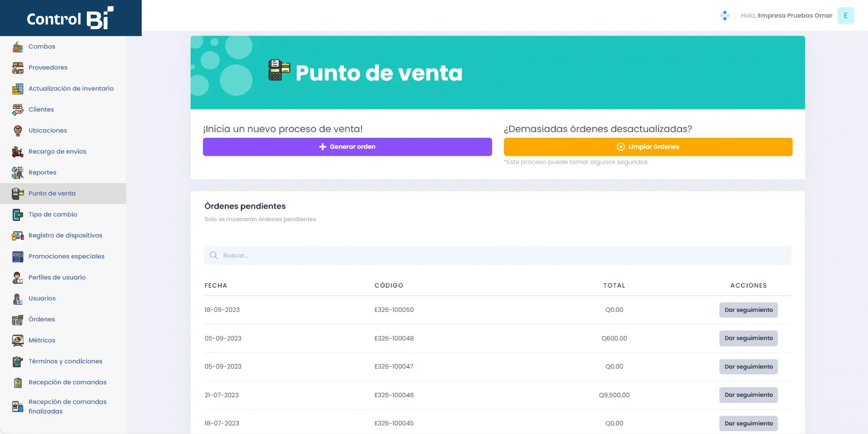Click the Recargo de envíos scooter icon
Viewport: 868px width, 434px height.
(x=18, y=152)
